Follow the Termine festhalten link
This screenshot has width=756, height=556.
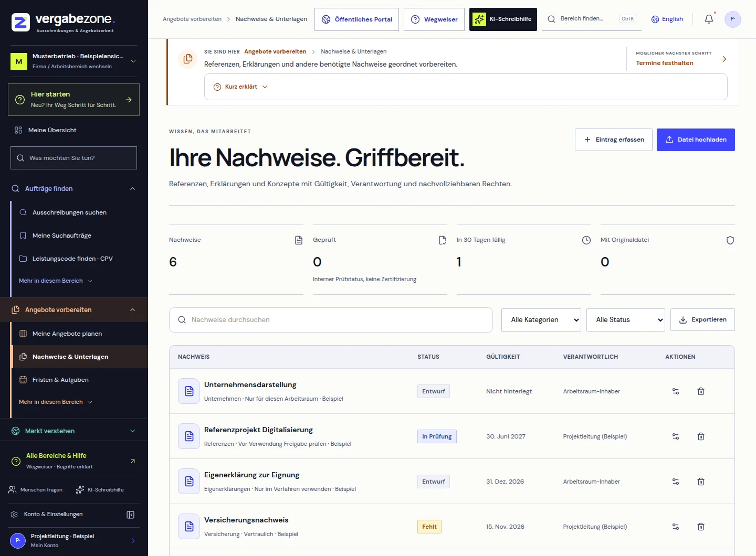click(665, 63)
